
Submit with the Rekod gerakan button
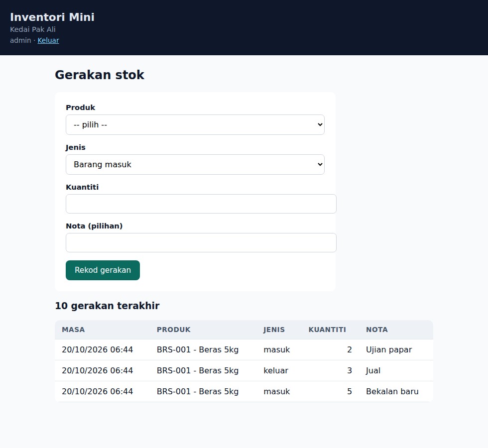point(103,270)
